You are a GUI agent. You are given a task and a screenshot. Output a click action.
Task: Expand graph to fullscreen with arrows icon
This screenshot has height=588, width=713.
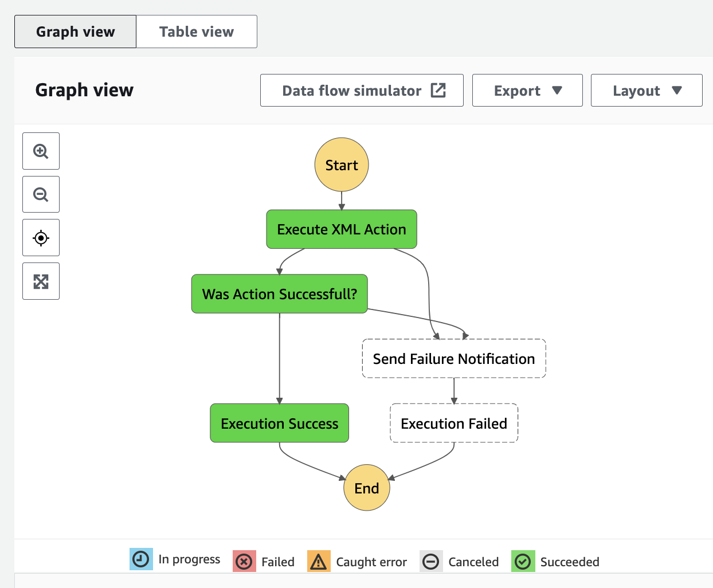pyautogui.click(x=41, y=281)
